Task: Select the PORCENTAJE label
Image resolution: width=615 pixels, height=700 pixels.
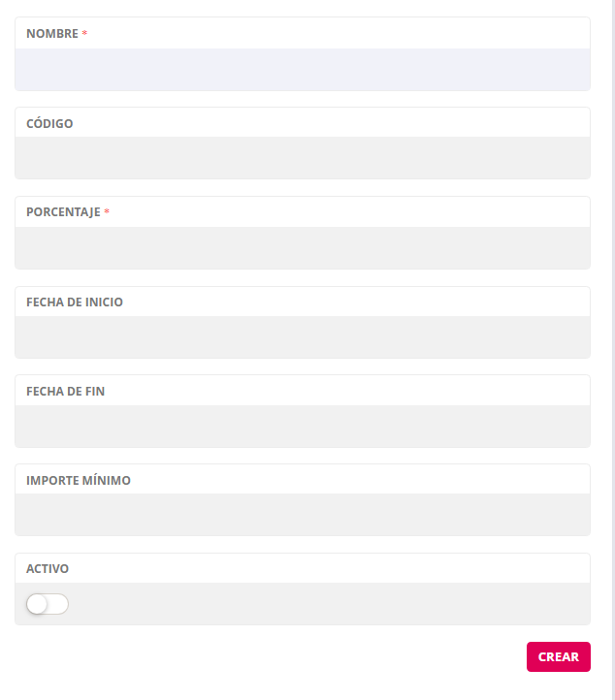Action: 63,212
